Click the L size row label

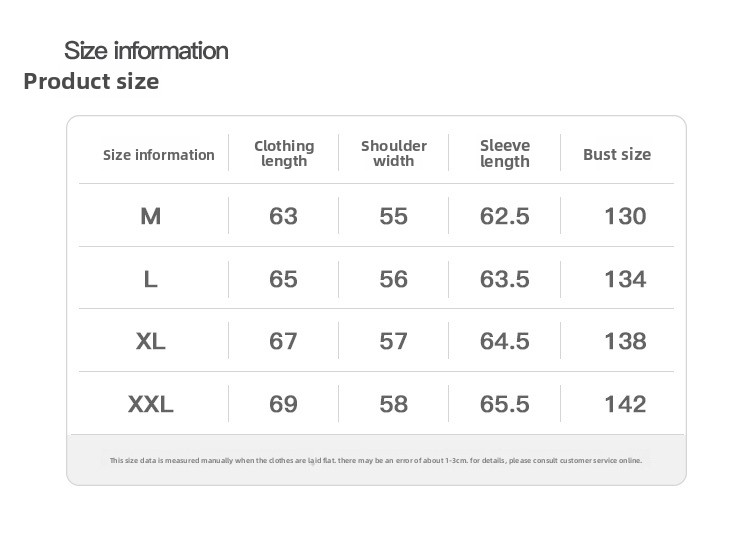click(x=151, y=279)
